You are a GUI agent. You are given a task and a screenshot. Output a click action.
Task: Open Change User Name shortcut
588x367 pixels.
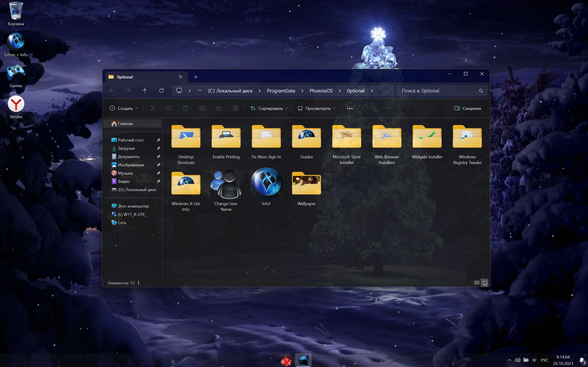[226, 184]
